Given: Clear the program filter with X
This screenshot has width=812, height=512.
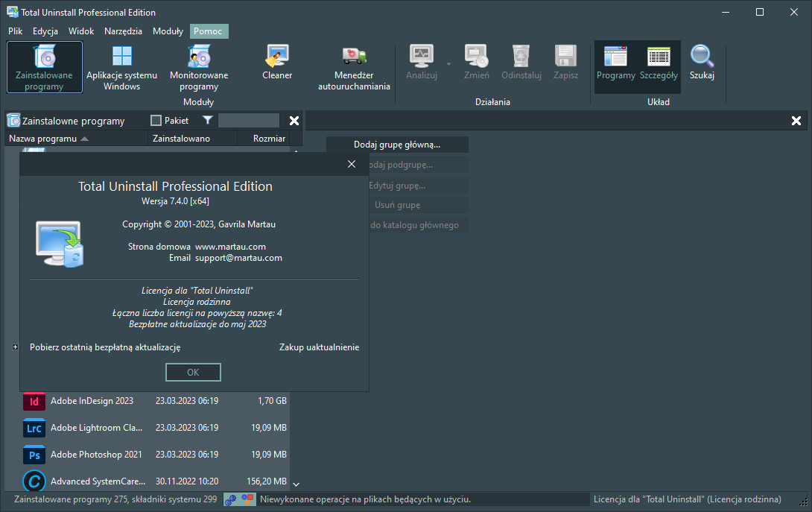Looking at the screenshot, I should tap(294, 121).
